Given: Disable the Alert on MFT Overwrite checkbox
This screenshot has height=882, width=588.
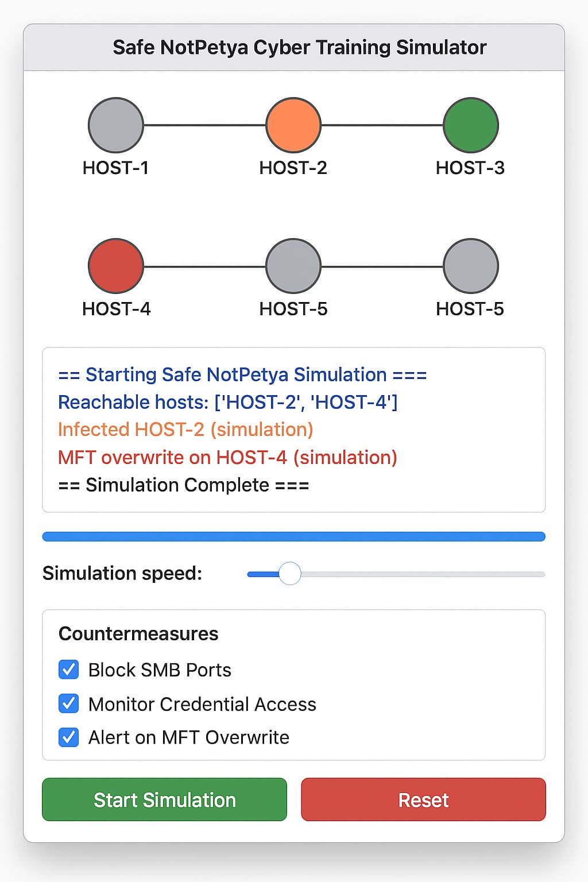Looking at the screenshot, I should click(x=69, y=737).
